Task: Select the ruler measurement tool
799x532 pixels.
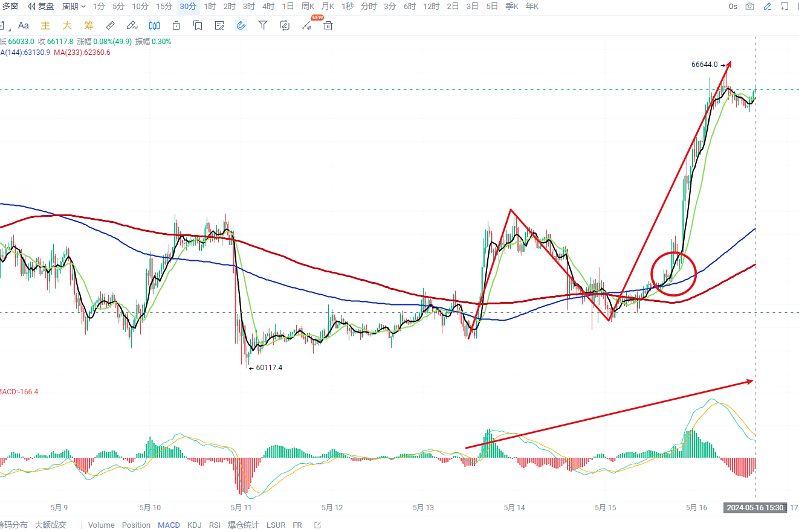Action: coord(110,25)
